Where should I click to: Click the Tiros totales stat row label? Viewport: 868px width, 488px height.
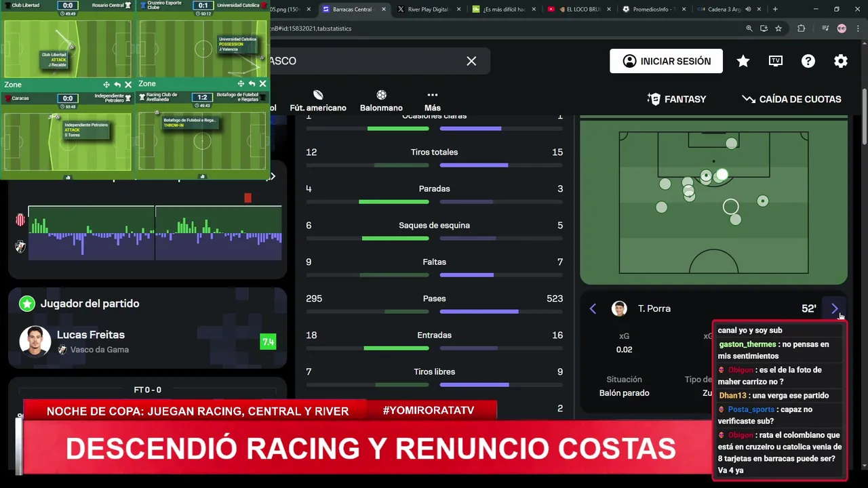coord(434,152)
